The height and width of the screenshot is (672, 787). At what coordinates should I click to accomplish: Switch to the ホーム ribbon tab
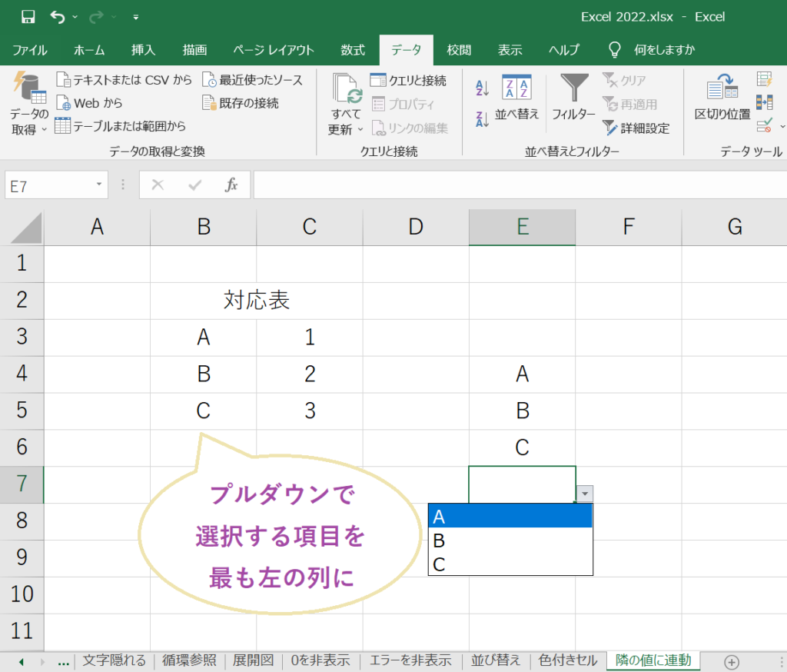89,50
